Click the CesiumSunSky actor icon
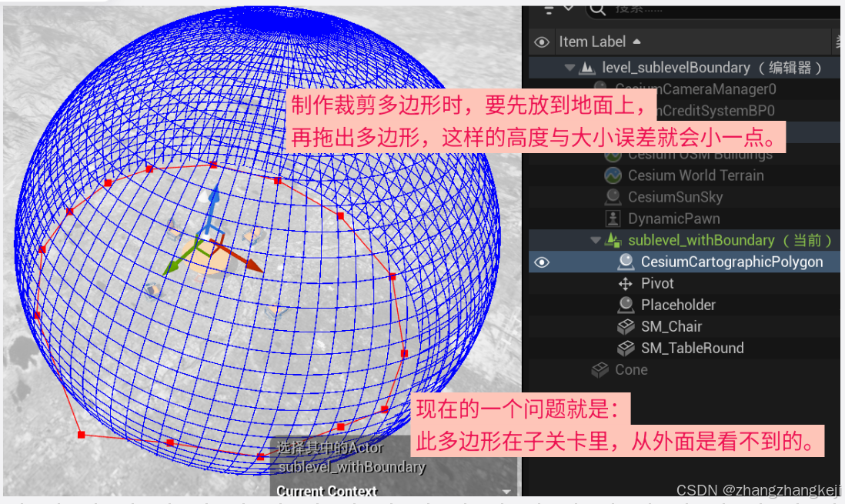Screen dimensions: 845x504 (613, 196)
